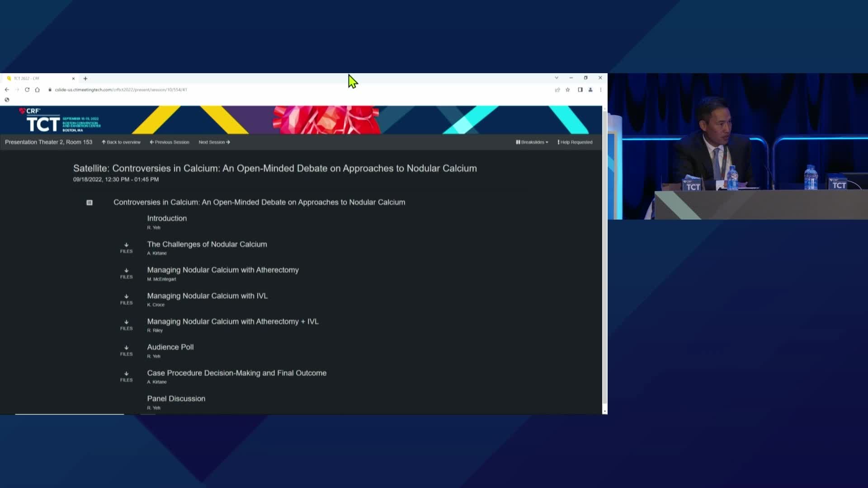Click the share page icon
This screenshot has height=488, width=868.
pyautogui.click(x=557, y=90)
